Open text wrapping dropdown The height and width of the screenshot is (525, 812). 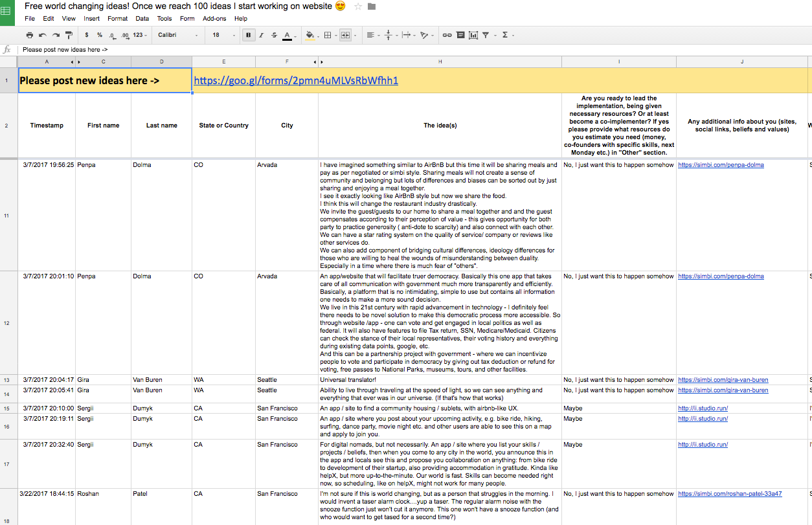(x=407, y=35)
